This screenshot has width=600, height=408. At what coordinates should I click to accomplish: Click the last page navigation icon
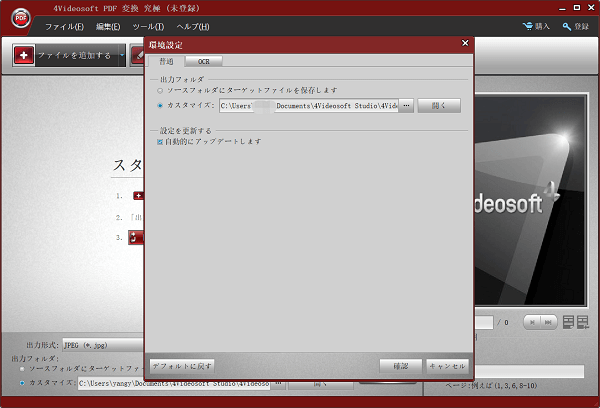click(550, 321)
